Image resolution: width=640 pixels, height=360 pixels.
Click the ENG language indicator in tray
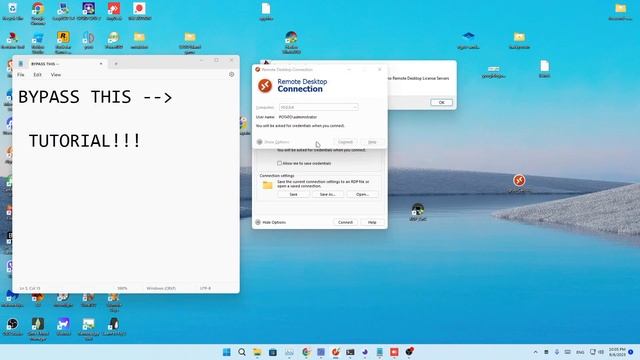coord(580,352)
